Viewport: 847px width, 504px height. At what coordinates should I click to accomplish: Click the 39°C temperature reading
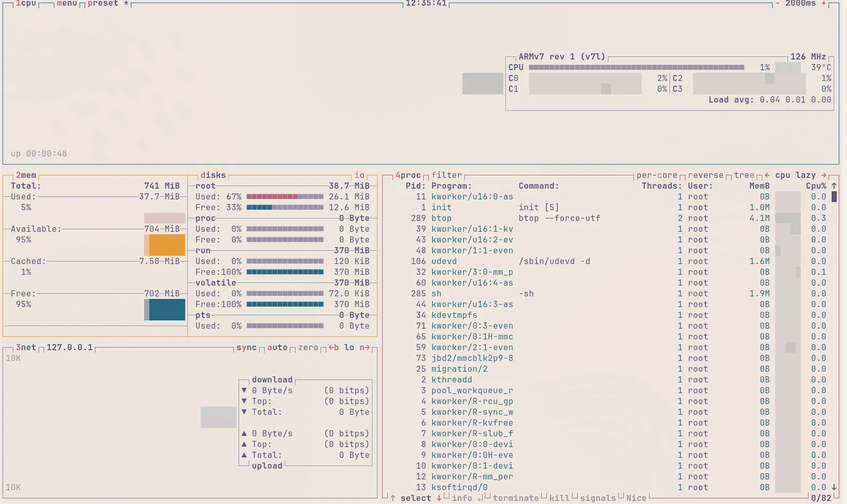(x=821, y=67)
